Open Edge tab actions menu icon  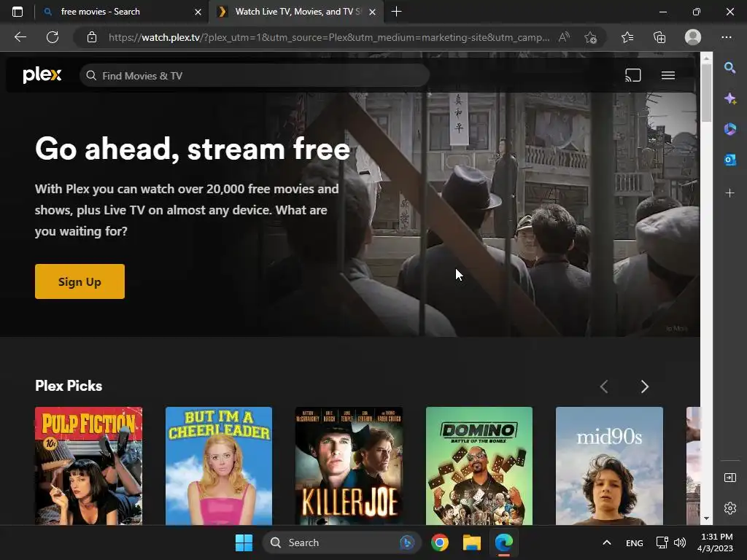pos(18,12)
